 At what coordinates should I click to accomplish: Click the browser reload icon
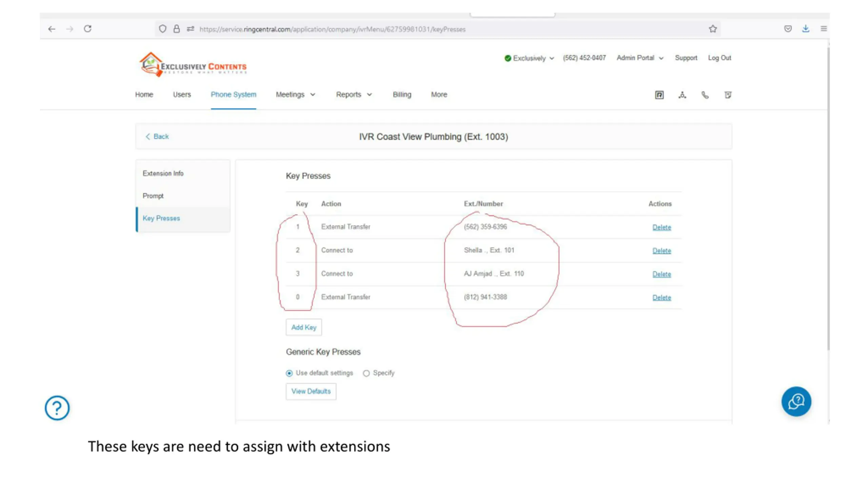(x=87, y=29)
